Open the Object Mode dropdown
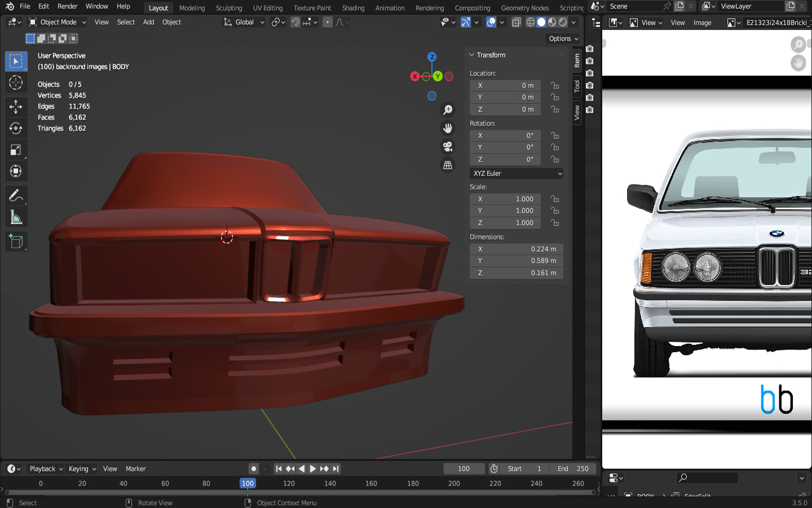 (x=58, y=23)
